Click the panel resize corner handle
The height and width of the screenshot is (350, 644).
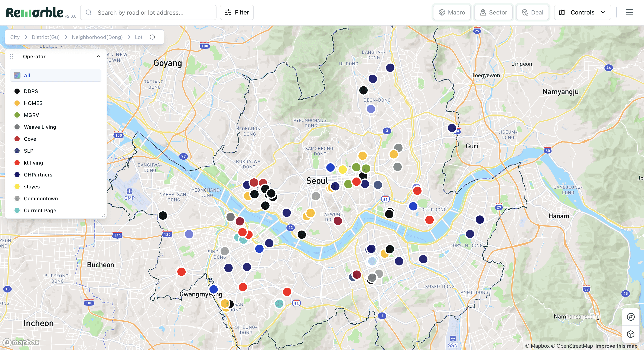[x=104, y=216]
